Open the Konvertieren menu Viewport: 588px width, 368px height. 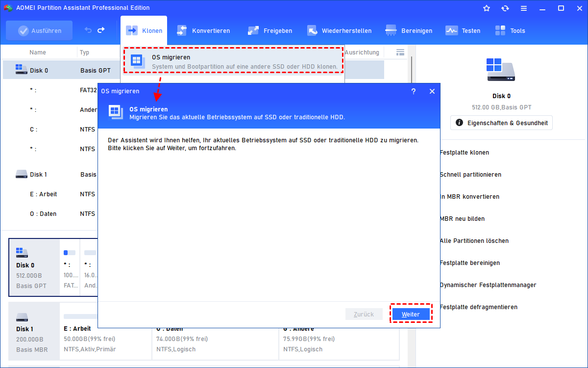click(x=203, y=30)
